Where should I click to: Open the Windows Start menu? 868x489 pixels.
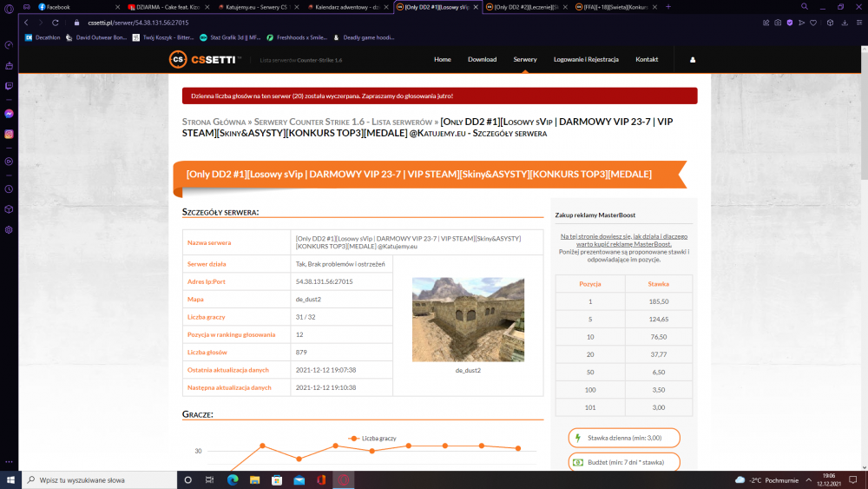(x=10, y=480)
